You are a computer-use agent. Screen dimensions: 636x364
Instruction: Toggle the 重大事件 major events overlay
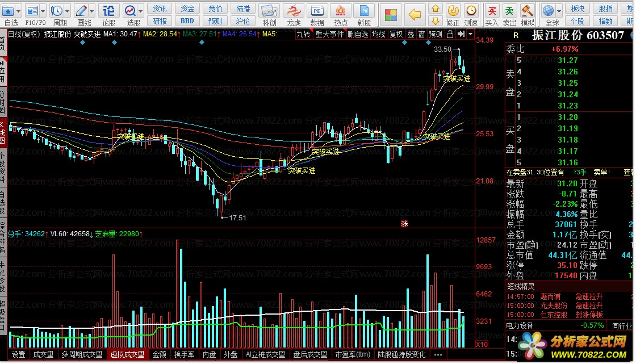point(329,35)
